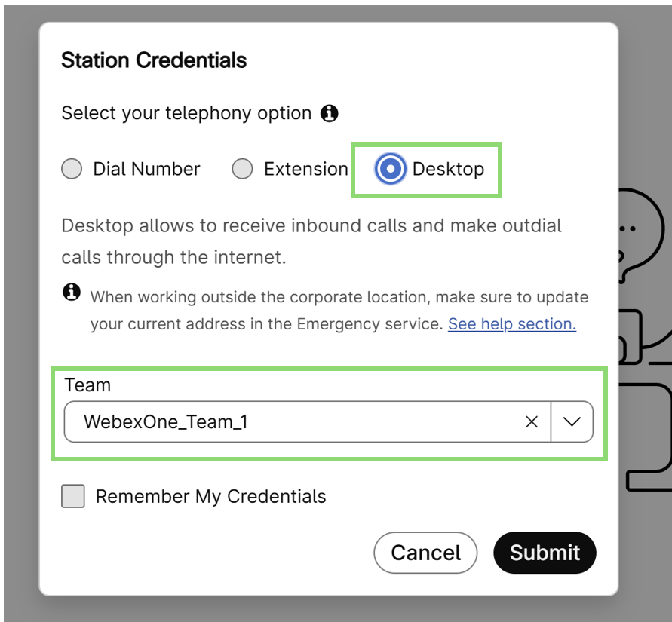Click the Select your telephony option label

coord(186,114)
